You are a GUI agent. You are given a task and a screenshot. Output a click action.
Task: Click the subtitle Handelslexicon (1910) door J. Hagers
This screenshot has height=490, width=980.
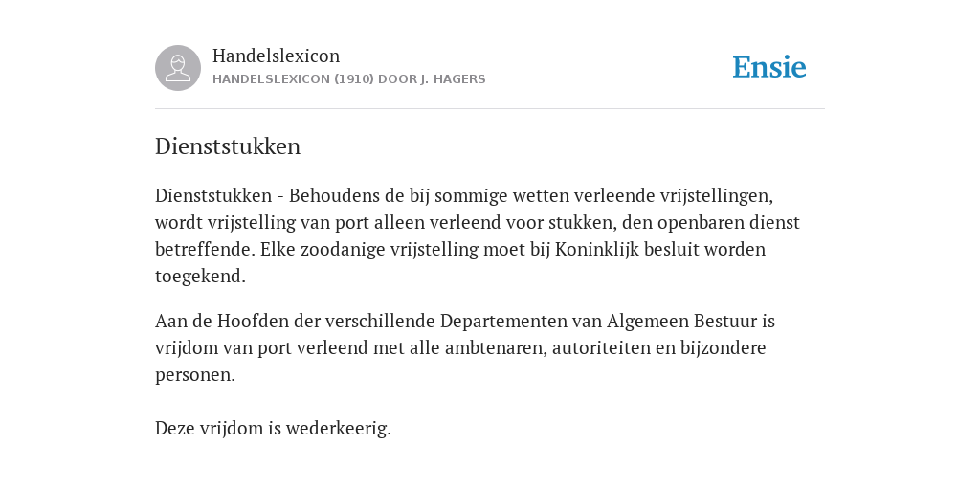tap(348, 79)
